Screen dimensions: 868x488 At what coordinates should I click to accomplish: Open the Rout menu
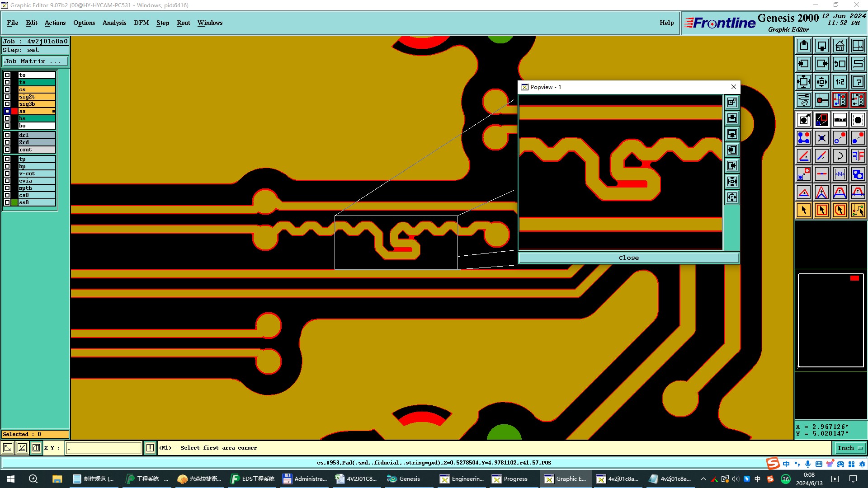(184, 23)
